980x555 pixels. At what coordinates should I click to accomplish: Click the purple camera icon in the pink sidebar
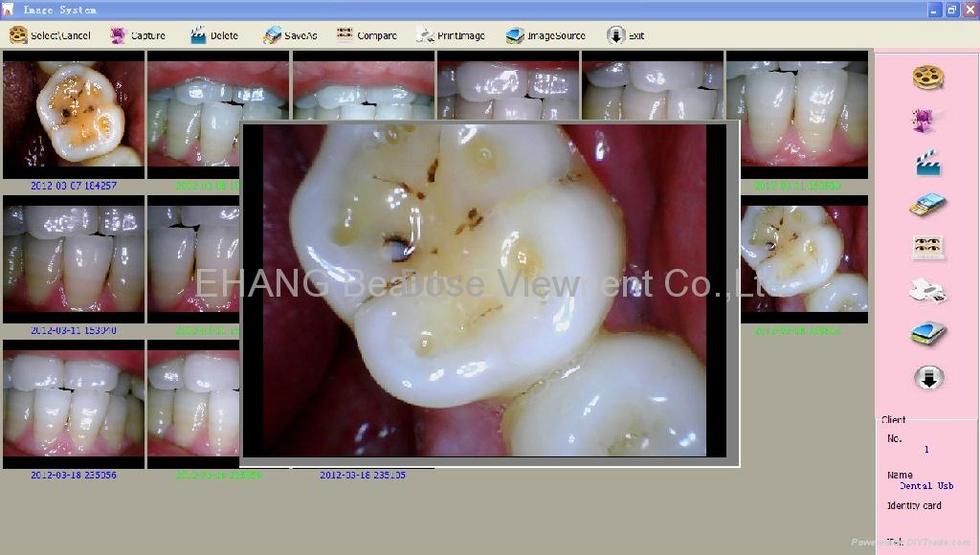point(927,119)
